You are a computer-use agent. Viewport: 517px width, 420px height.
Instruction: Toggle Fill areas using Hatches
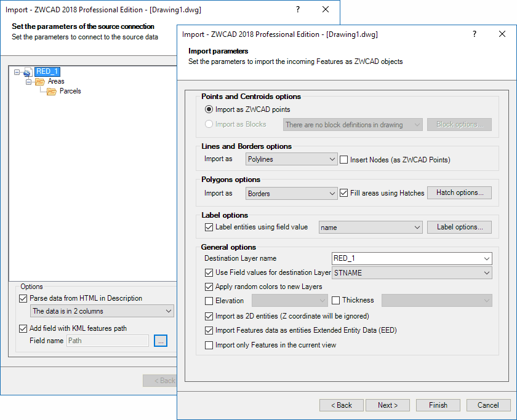(343, 193)
